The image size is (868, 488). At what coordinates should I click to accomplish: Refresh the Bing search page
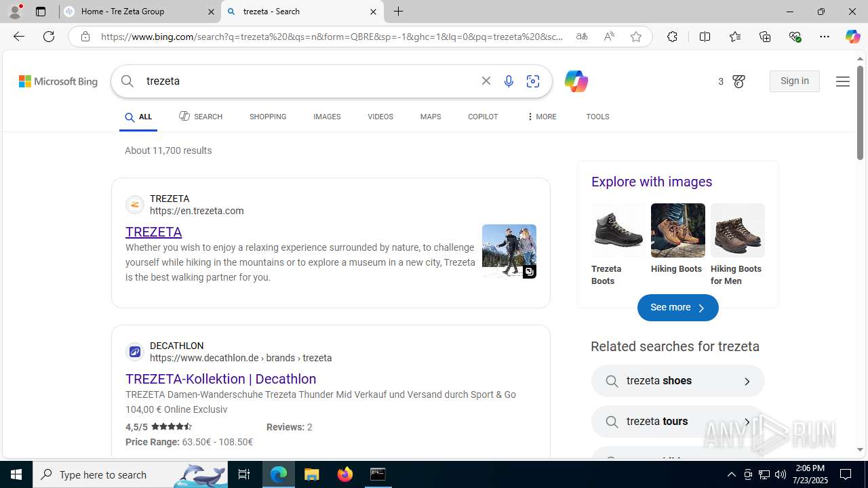tap(49, 37)
